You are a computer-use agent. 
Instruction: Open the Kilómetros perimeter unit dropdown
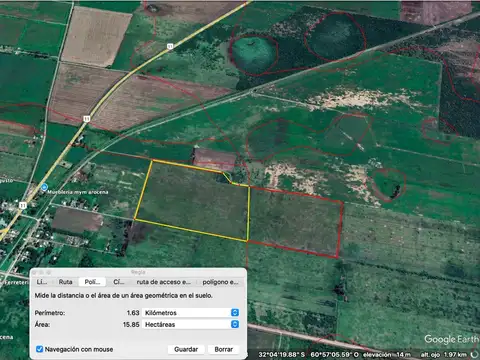coord(191,313)
